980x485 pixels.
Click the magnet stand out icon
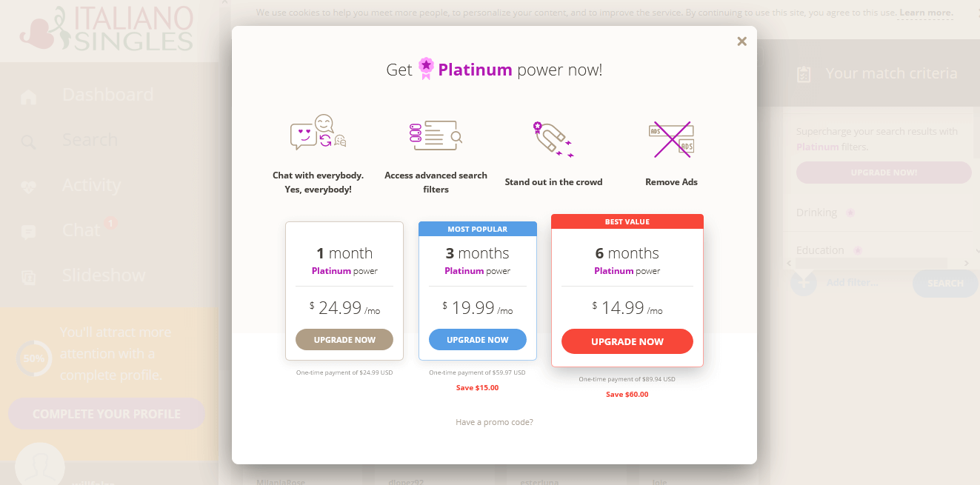[x=553, y=139]
